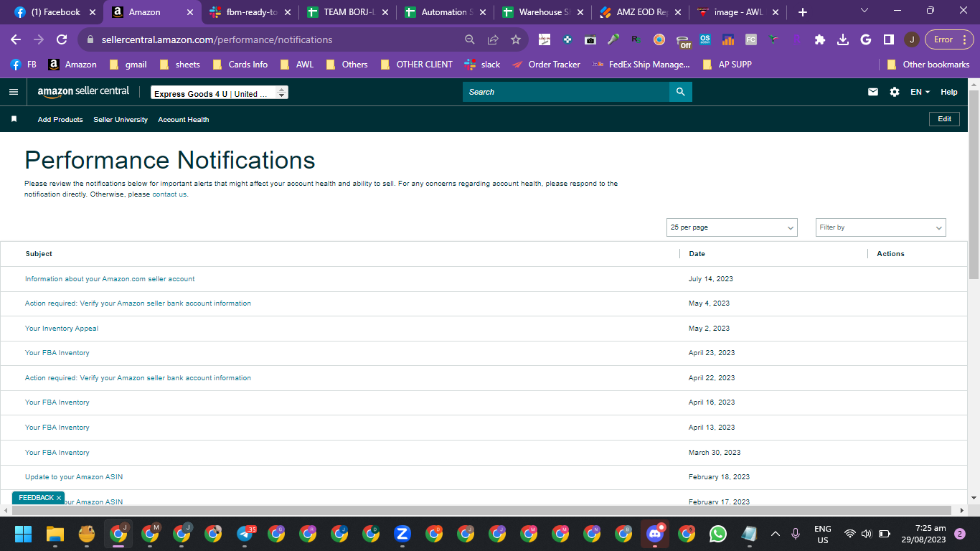
Task: Switch to the AMZ EOD Rep tab
Action: 640,12
